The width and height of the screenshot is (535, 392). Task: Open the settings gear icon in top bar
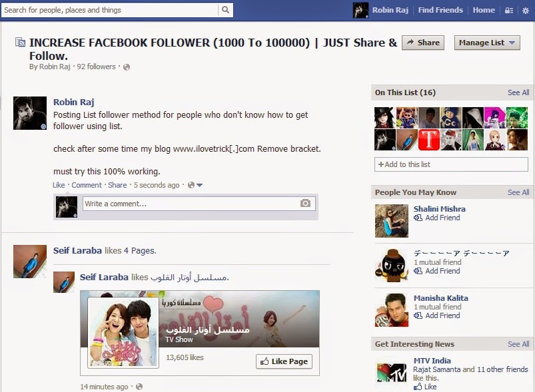(526, 11)
